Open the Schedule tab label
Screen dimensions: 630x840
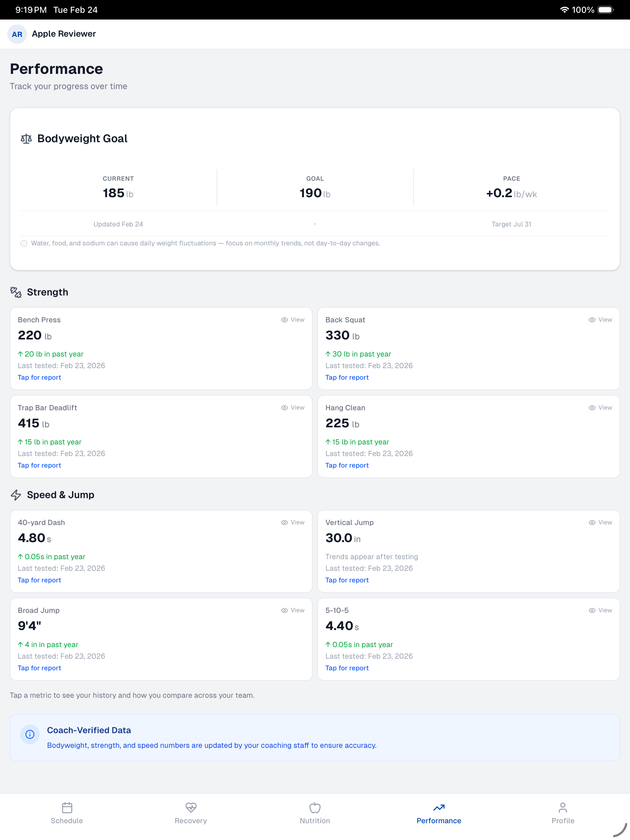[67, 821]
